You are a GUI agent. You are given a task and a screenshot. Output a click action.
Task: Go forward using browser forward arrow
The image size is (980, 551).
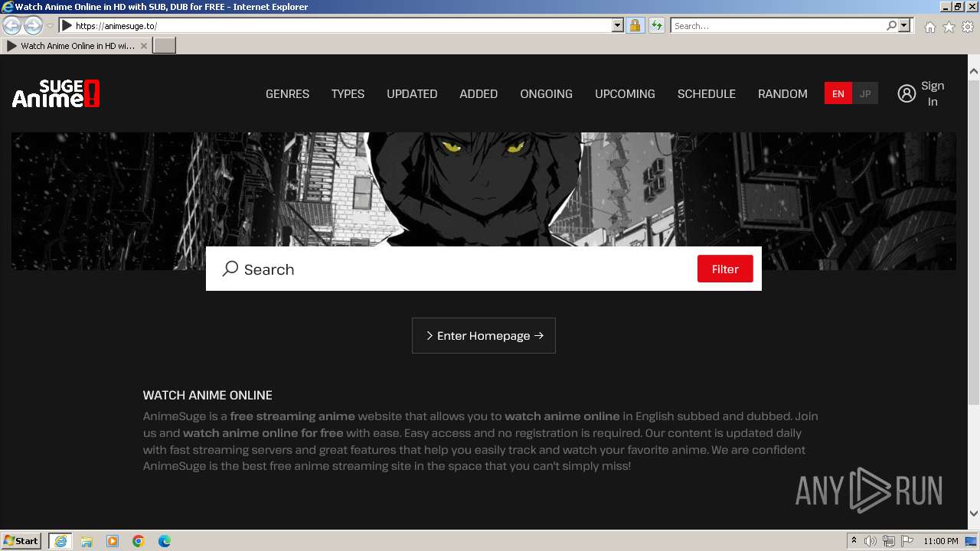point(33,25)
